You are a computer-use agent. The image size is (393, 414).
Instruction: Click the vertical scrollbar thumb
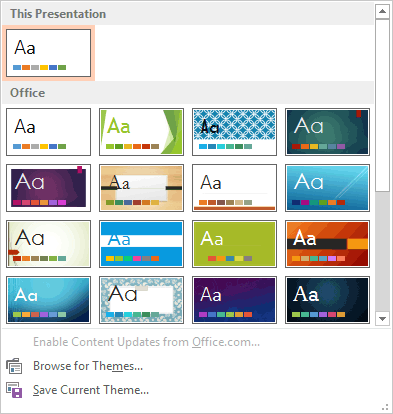click(x=382, y=105)
